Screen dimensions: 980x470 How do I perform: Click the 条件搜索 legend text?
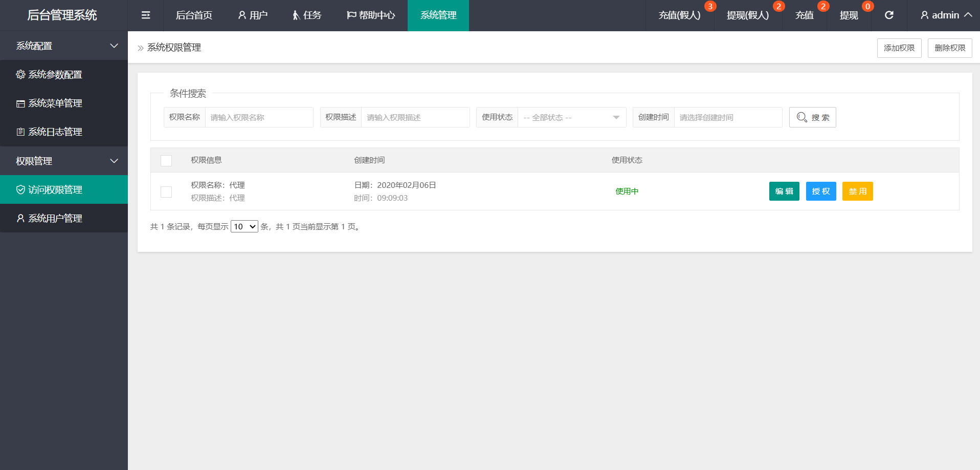click(x=188, y=93)
